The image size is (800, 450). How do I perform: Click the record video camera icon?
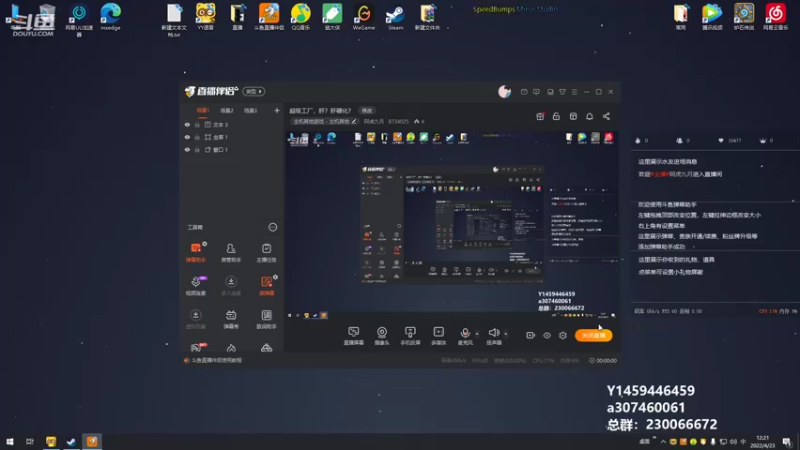click(x=531, y=335)
